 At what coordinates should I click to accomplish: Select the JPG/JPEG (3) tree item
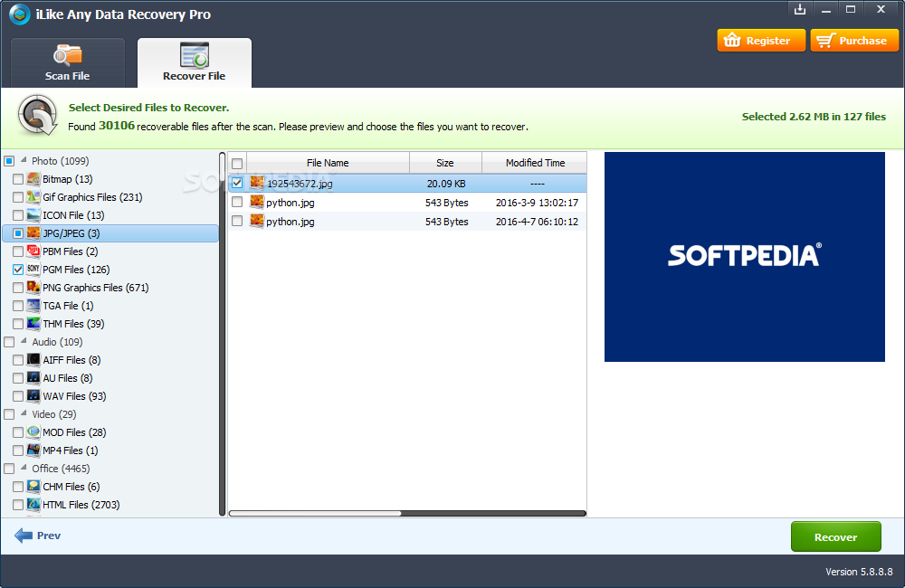[110, 233]
